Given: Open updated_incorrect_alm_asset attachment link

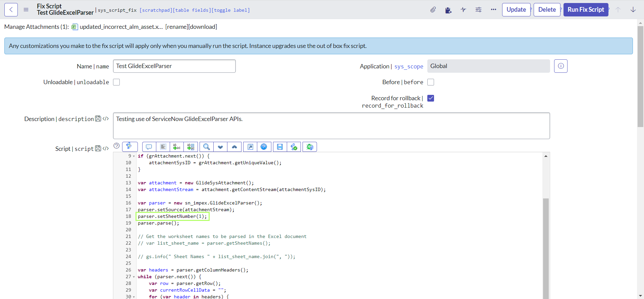Looking at the screenshot, I should 121,27.
